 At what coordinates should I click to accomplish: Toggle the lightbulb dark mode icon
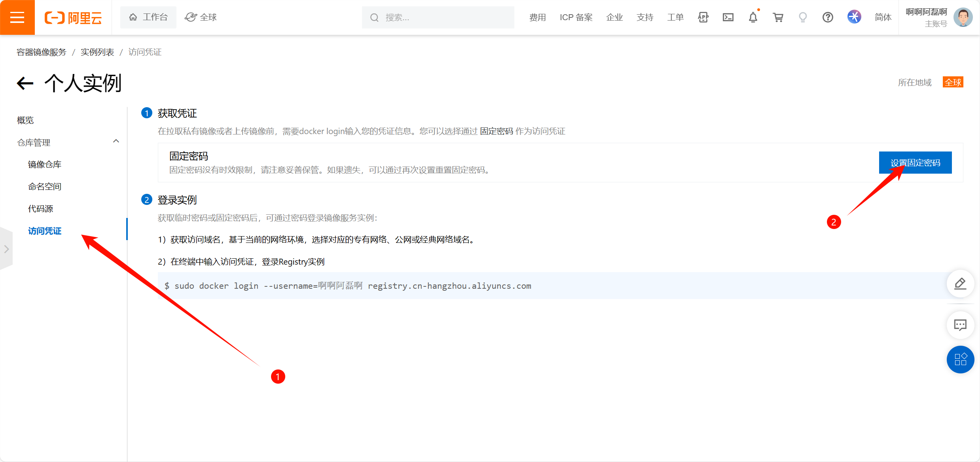click(x=803, y=17)
